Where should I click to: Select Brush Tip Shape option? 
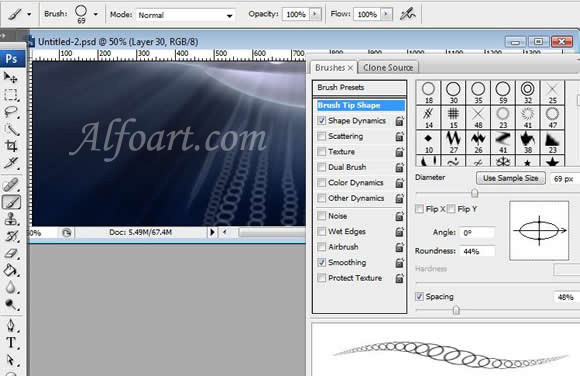point(360,105)
